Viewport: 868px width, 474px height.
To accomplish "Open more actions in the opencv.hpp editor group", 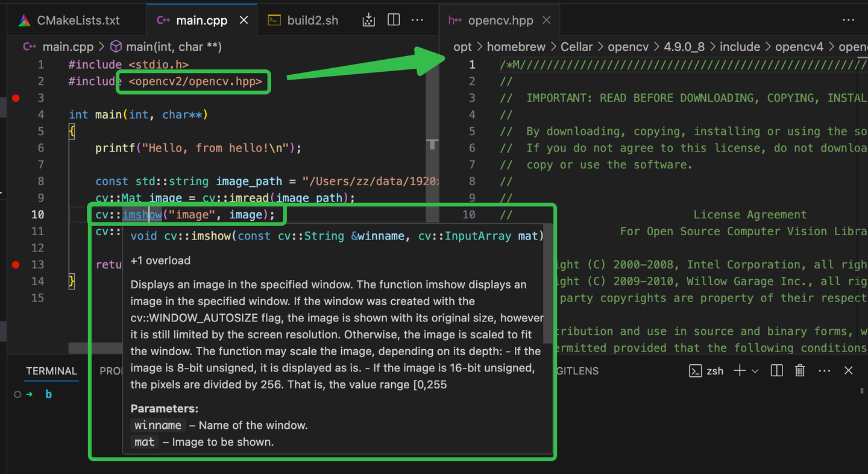I will click(x=849, y=20).
